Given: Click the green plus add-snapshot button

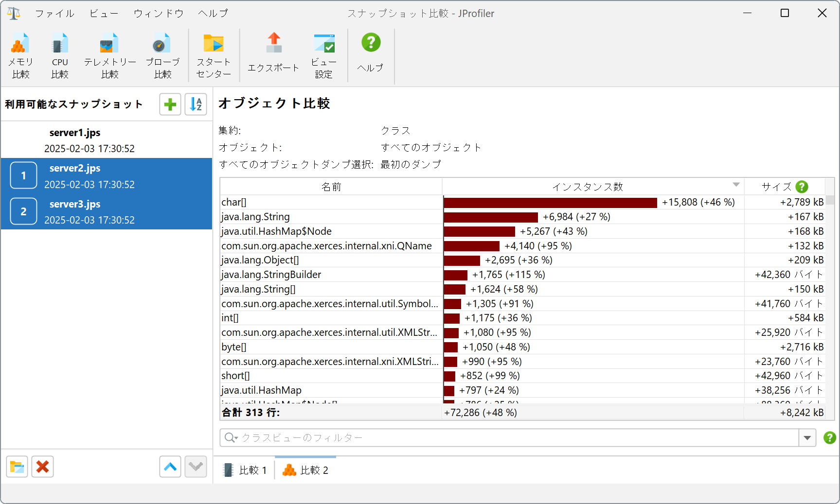Looking at the screenshot, I should coord(170,104).
